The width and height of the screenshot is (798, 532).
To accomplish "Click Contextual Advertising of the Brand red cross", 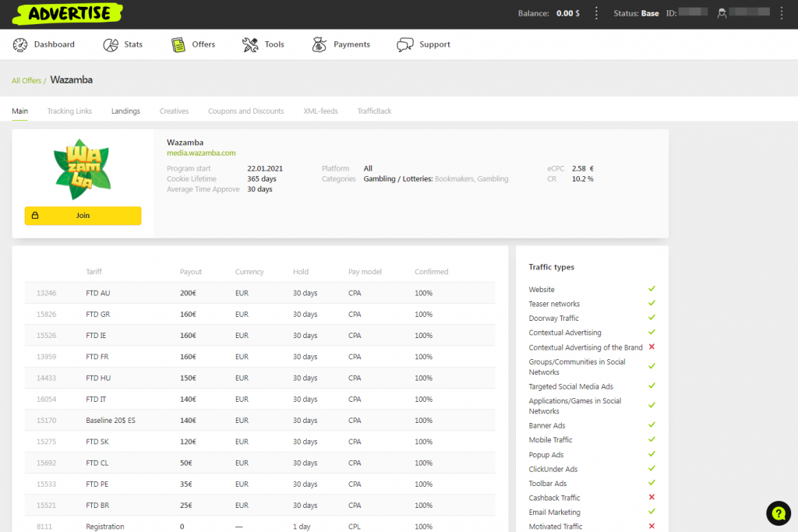I will click(651, 347).
